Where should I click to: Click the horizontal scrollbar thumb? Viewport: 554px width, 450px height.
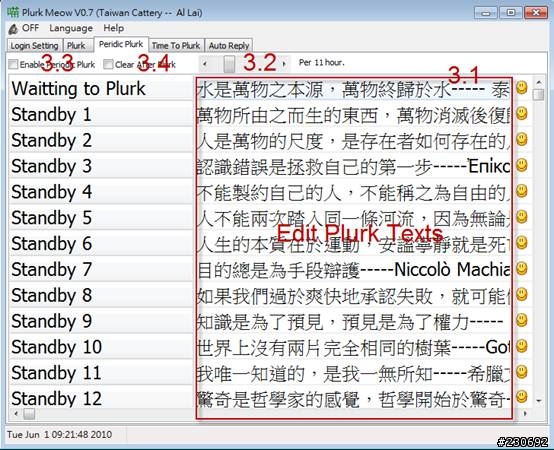29,414
